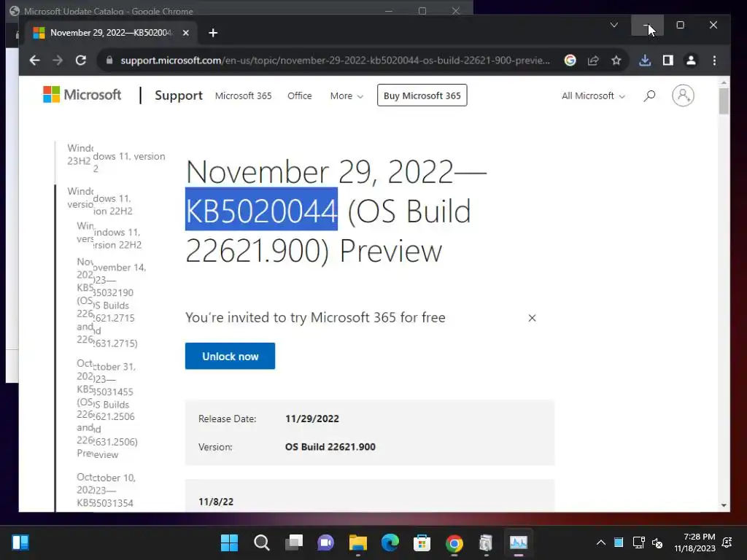Open Windows 11, version 23H2 sidebar item
747x560 pixels.
click(x=116, y=158)
